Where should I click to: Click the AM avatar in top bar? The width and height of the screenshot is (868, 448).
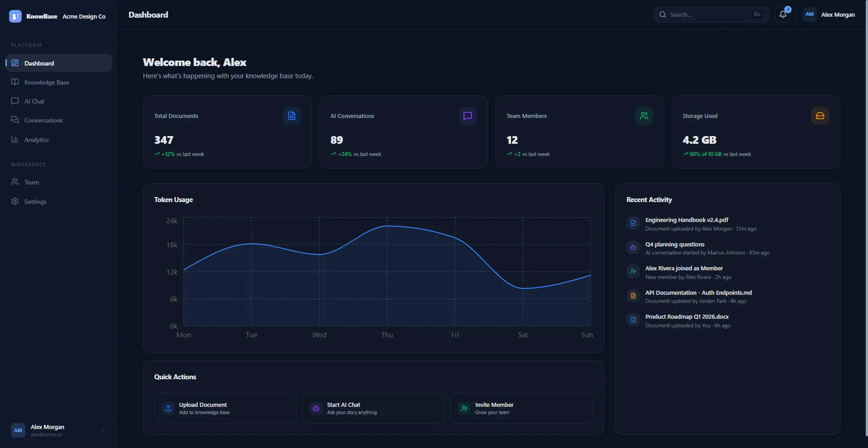pyautogui.click(x=810, y=14)
